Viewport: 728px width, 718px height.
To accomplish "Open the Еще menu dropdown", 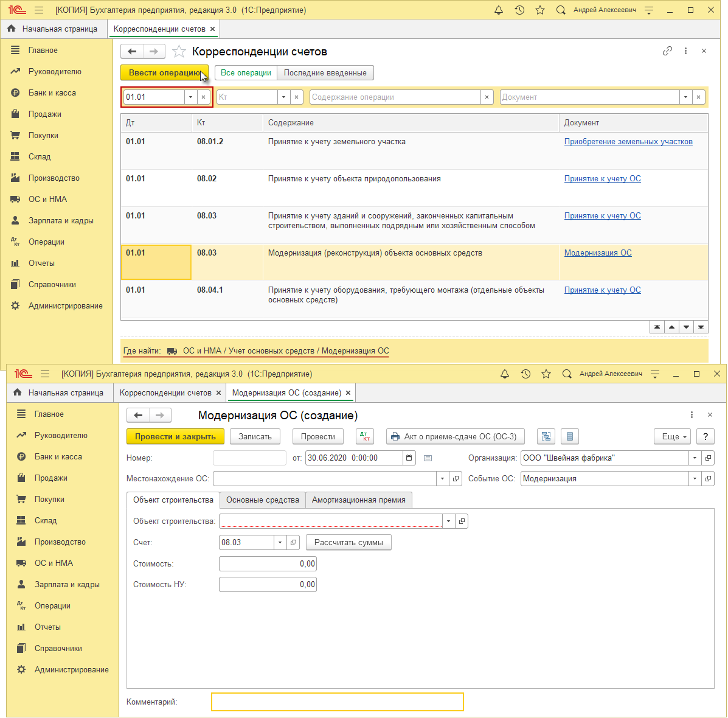I will click(x=673, y=436).
